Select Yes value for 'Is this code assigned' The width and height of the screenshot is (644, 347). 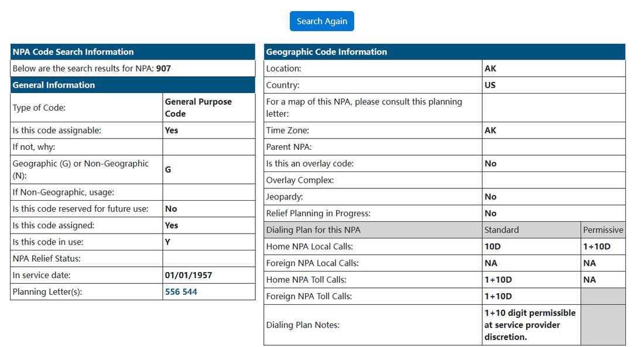[x=172, y=225]
